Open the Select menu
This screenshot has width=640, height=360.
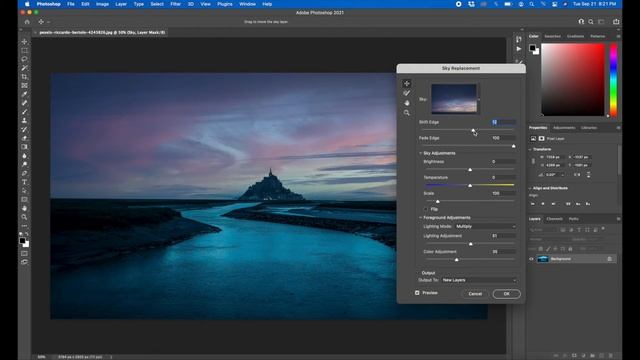157,4
